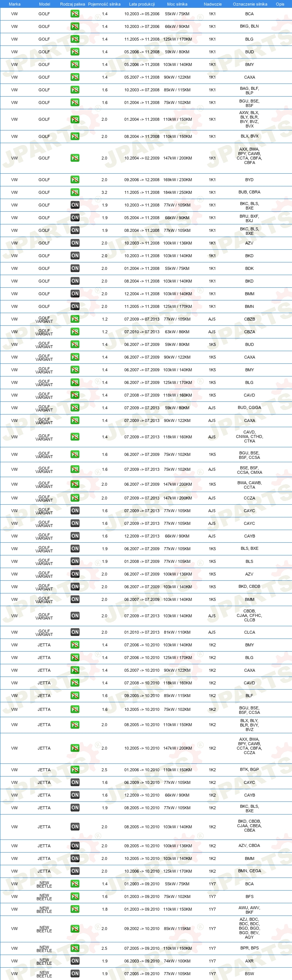Click production dates 01.2006 -> 10.2010
The width and height of the screenshot is (292, 980).
[142, 770]
